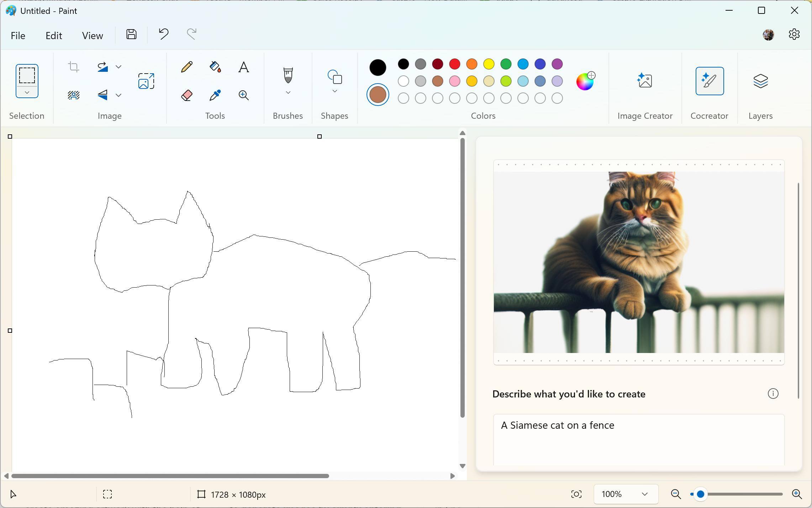Select the Pencil tool
This screenshot has width=812, height=508.
(x=186, y=67)
